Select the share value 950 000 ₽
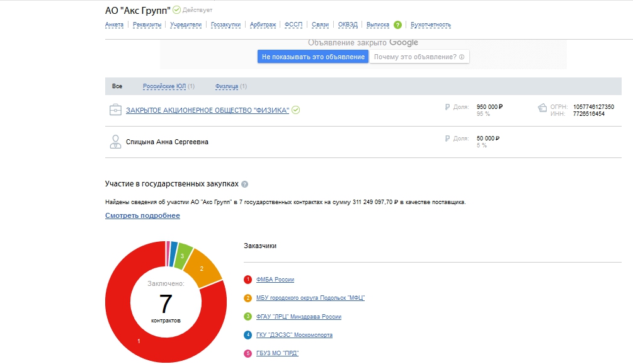Screen dimensions: 633x364 (489, 106)
